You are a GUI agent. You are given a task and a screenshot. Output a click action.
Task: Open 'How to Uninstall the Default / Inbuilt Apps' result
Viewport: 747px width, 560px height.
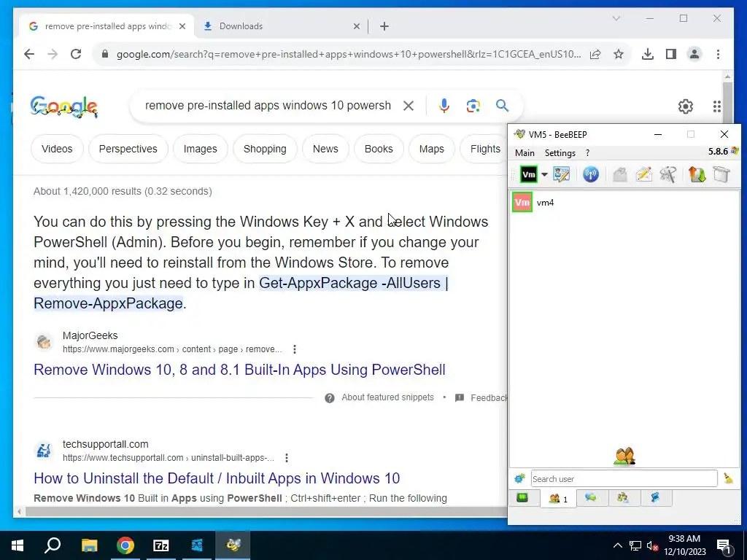pyautogui.click(x=217, y=478)
